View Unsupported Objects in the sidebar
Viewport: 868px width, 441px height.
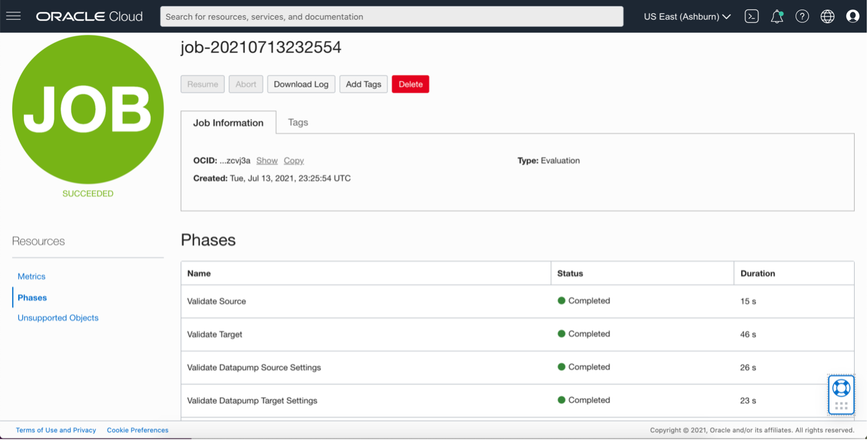tap(58, 318)
